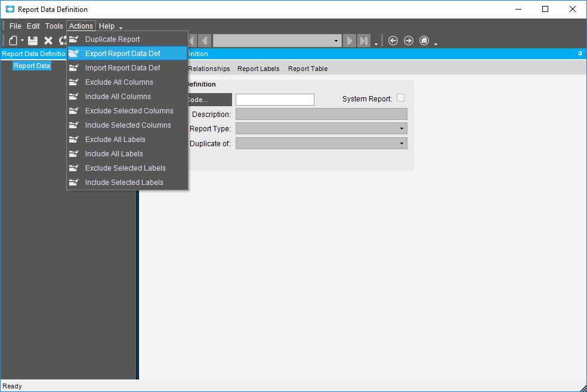Screen dimensions: 587x392
Task: Switch to the Report Labels tab
Action: click(258, 69)
